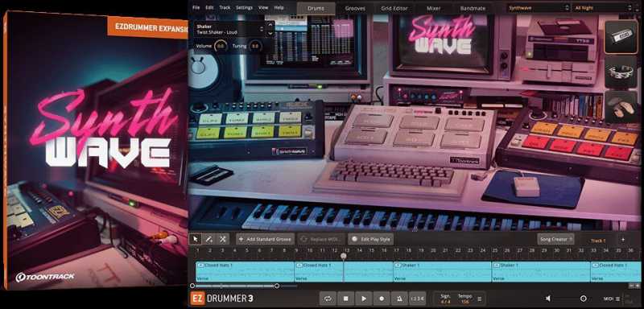Click the Tempo value field
644x309 pixels.
[x=465, y=302]
